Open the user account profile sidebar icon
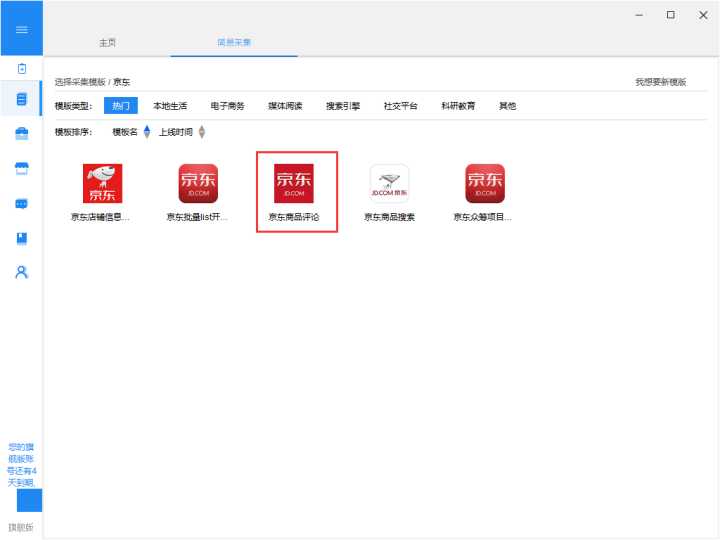The height and width of the screenshot is (540, 720). 21,272
